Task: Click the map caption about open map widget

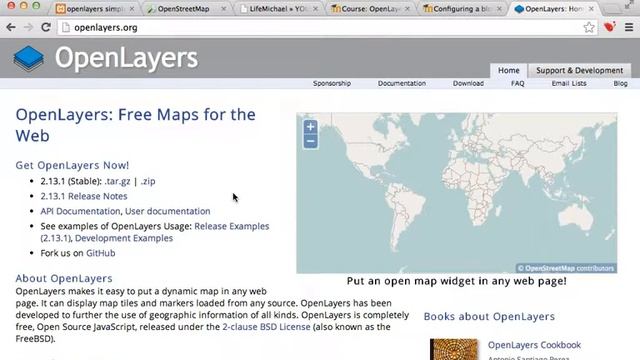Action: click(457, 281)
